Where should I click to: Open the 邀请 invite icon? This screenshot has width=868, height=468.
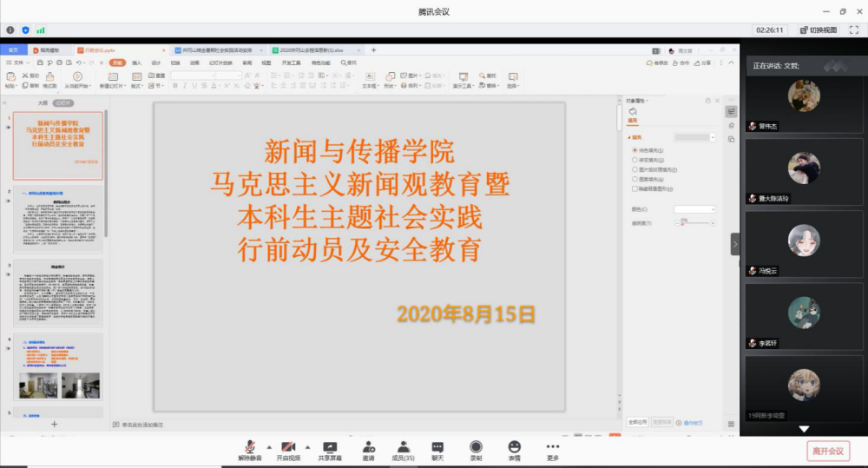(x=368, y=446)
